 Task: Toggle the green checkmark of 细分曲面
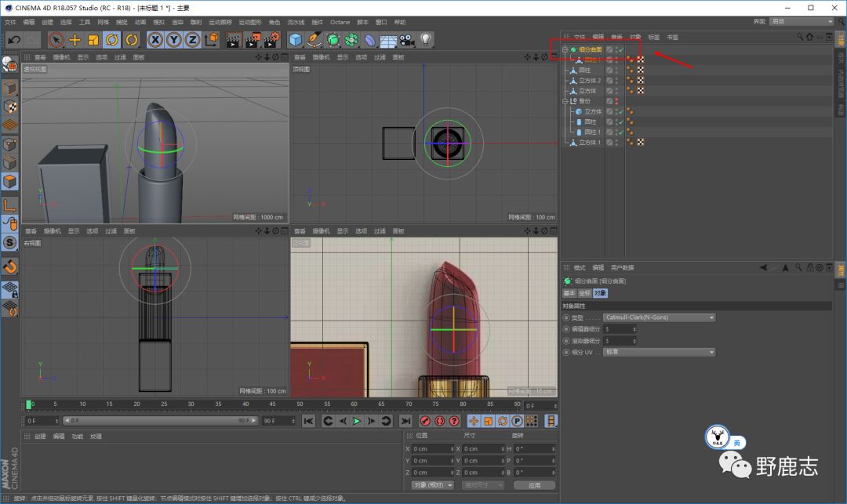tap(620, 49)
